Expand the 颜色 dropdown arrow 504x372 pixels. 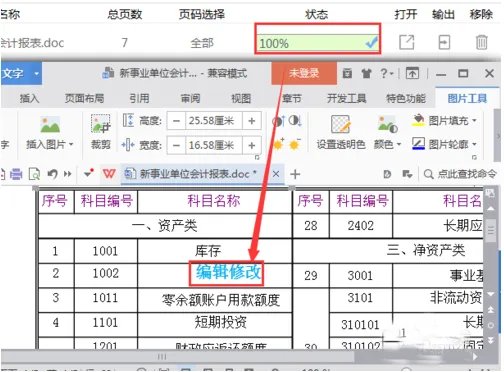[x=399, y=144]
